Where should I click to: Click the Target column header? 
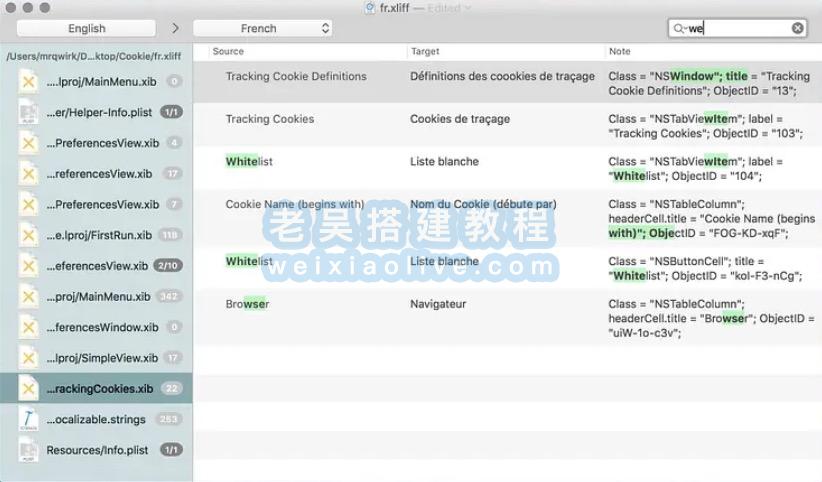[425, 51]
